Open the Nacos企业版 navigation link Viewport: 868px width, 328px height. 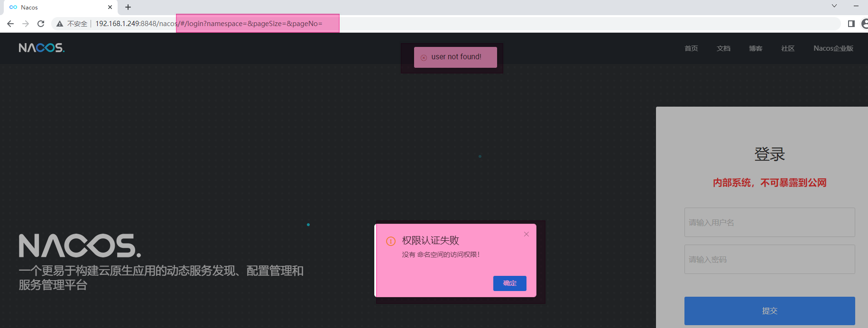[833, 48]
